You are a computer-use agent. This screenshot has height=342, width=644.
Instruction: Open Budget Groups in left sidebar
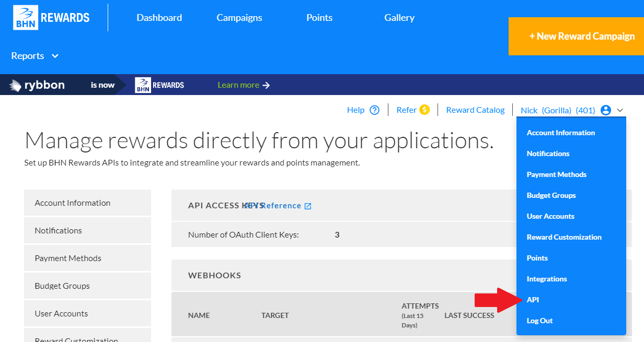click(87, 286)
